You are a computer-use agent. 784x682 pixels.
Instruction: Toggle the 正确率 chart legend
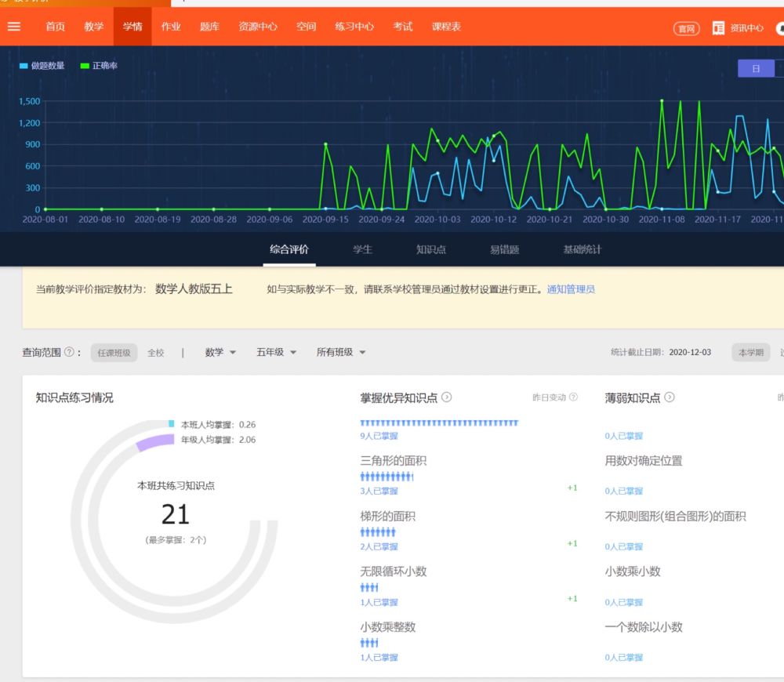(x=99, y=66)
